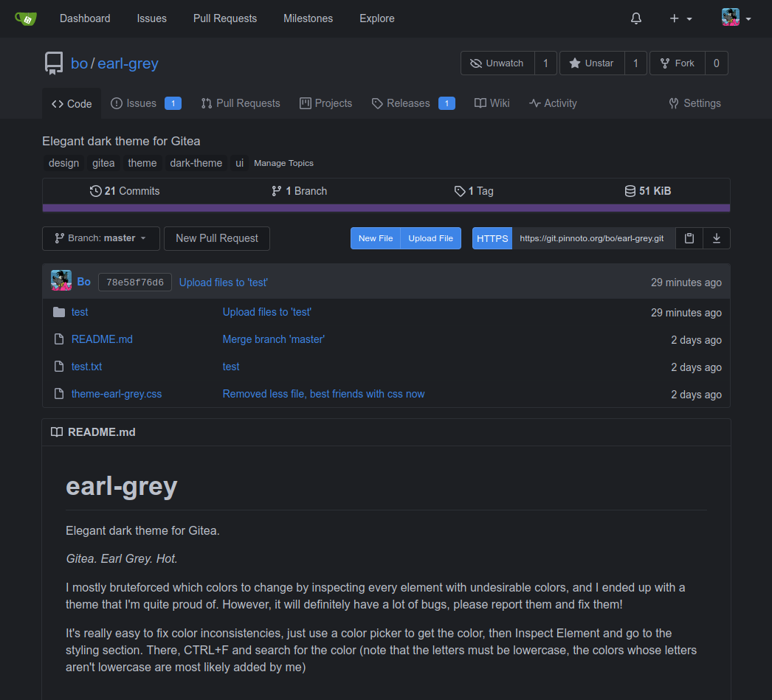Image resolution: width=772 pixels, height=700 pixels.
Task: View the 1 Tag list
Action: pos(474,191)
